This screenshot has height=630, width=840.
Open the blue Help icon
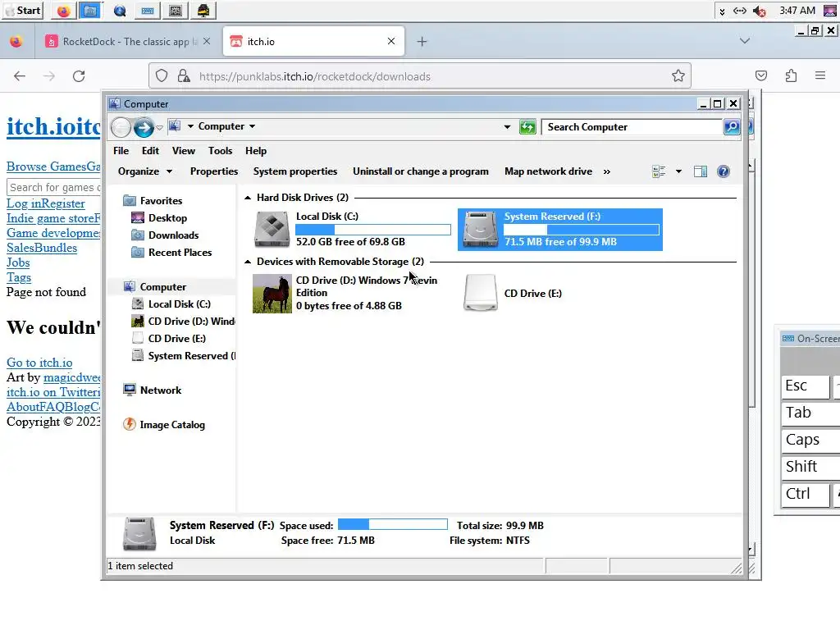click(x=724, y=171)
